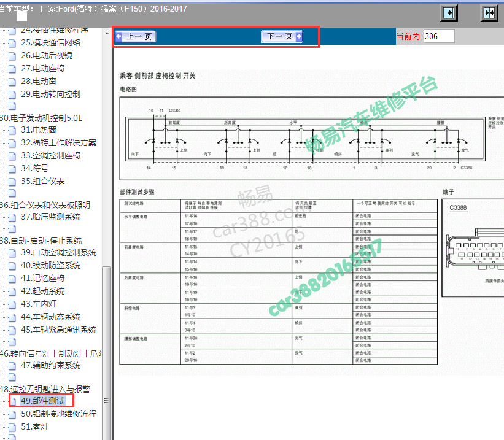Image resolution: width=504 pixels, height=440 pixels.
Task: Click document icon beside 43.车内灯
Action: pyautogui.click(x=12, y=304)
